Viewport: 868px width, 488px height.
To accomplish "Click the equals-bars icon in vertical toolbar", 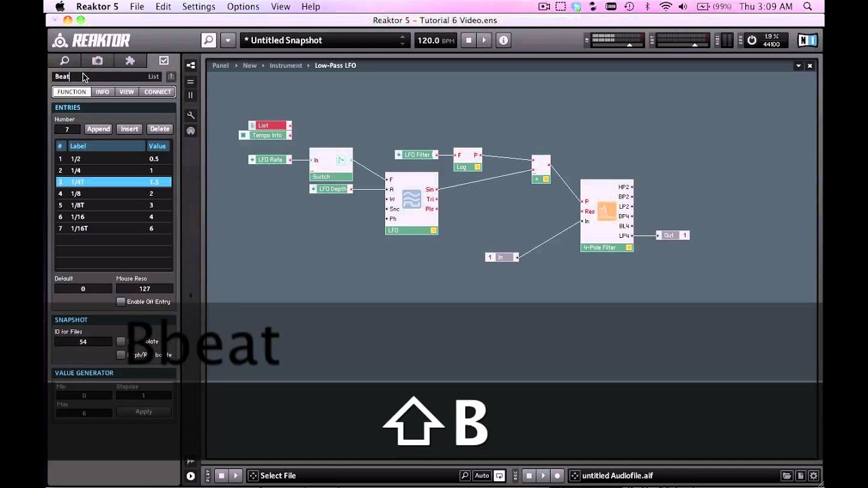I will (191, 81).
